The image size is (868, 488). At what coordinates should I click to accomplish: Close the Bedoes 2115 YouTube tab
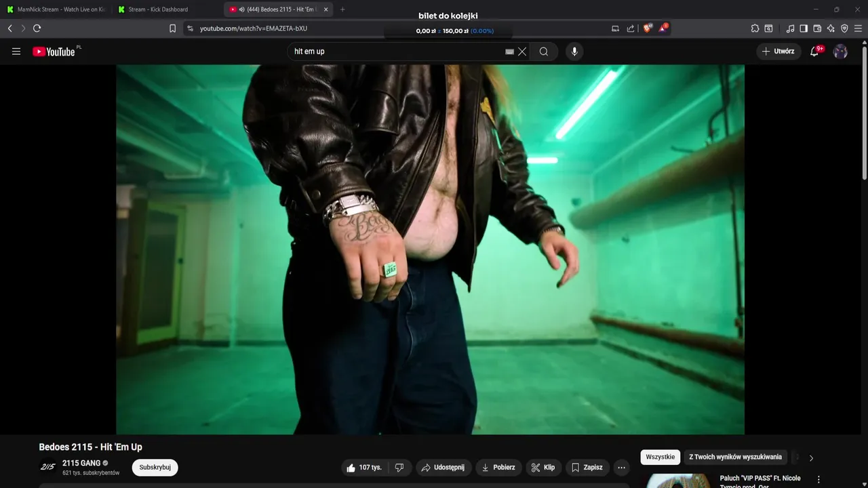coord(326,9)
